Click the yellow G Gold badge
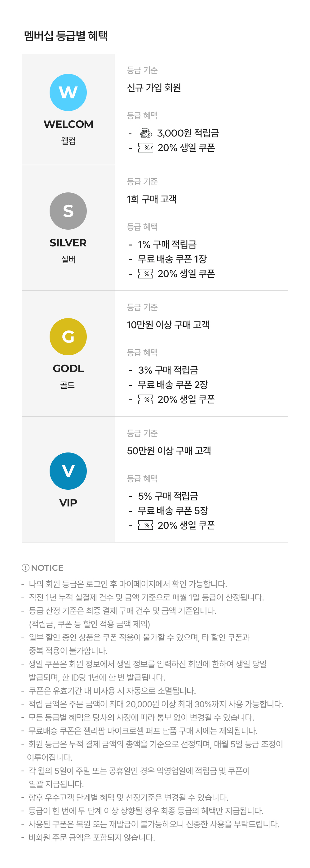This screenshot has height=868, width=310. point(68,337)
